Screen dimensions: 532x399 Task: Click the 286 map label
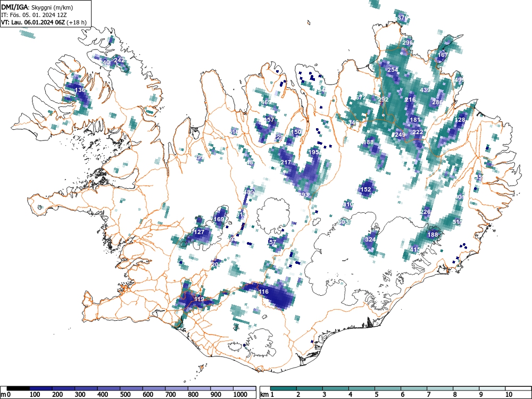[x=437, y=102]
